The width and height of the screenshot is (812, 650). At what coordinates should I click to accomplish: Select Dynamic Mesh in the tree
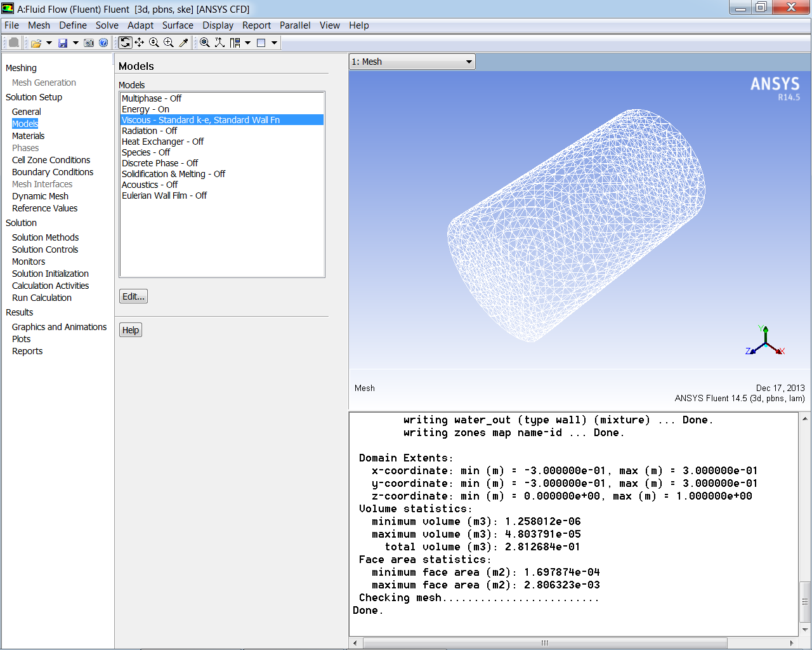[40, 196]
